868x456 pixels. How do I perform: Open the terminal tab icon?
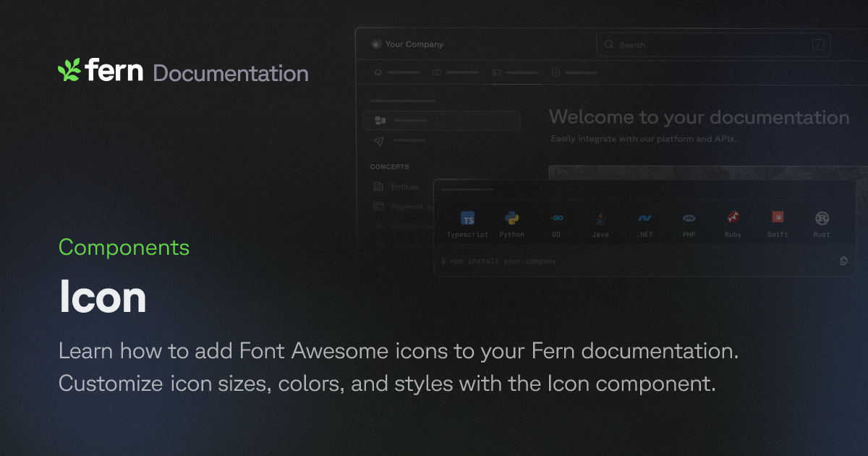click(x=496, y=72)
